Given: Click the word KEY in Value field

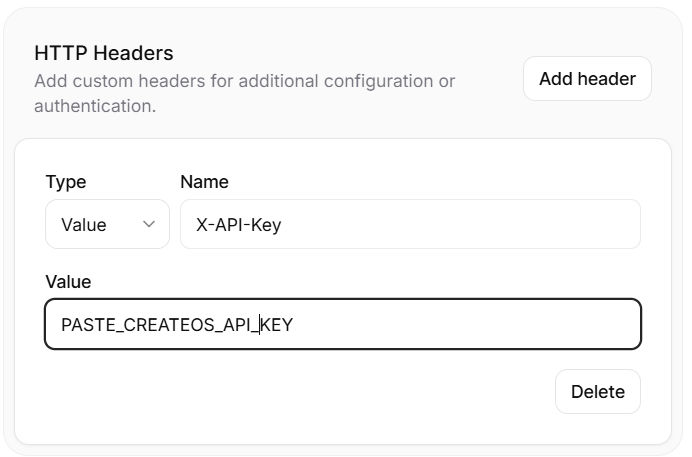Looking at the screenshot, I should point(277,324).
